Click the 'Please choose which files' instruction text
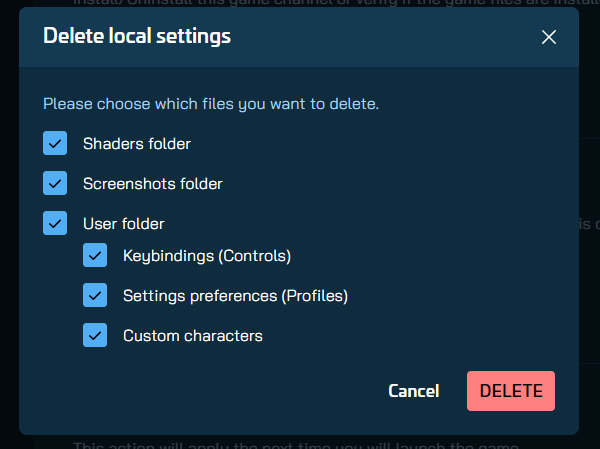Viewport: 600px width, 449px height. click(211, 103)
